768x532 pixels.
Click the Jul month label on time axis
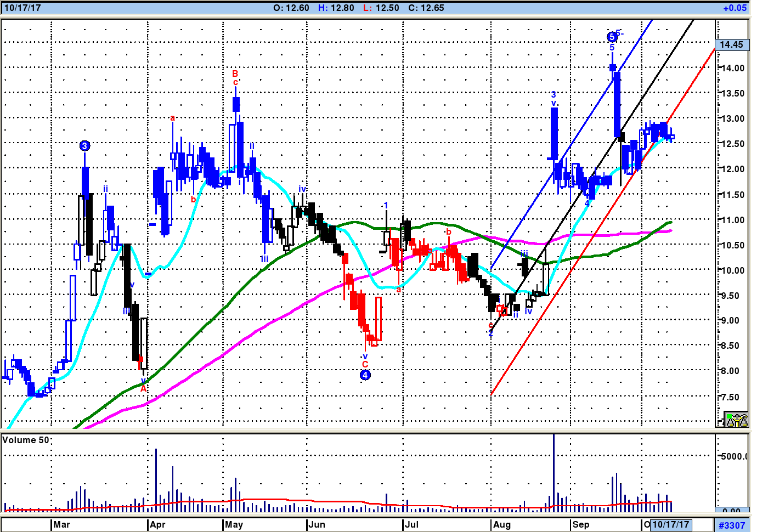point(411,525)
